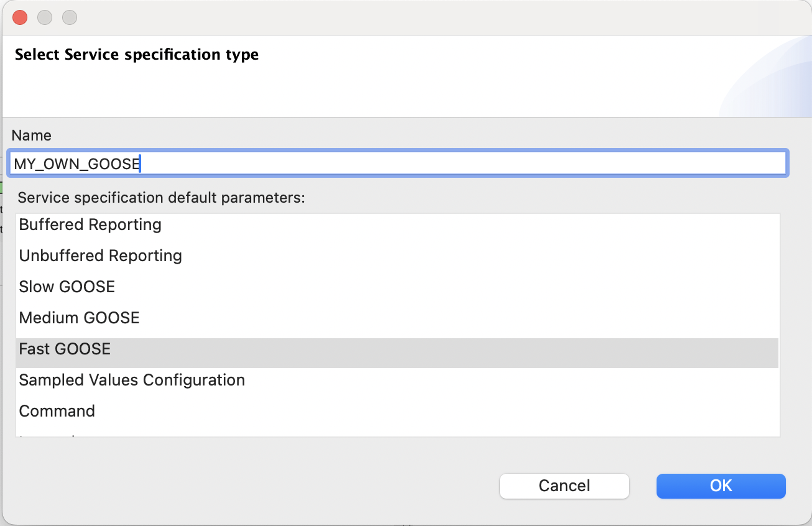Confirm with the OK button
The image size is (812, 526).
point(721,486)
